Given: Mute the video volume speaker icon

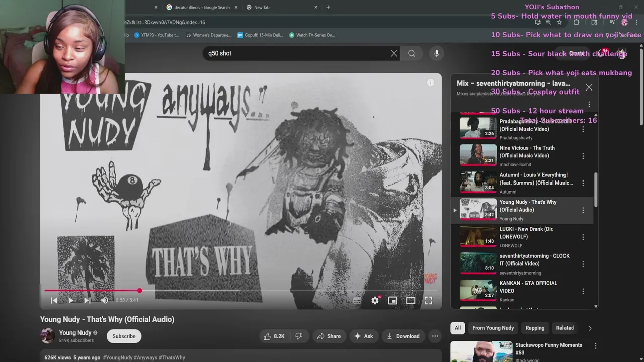Looking at the screenshot, I should (104, 300).
